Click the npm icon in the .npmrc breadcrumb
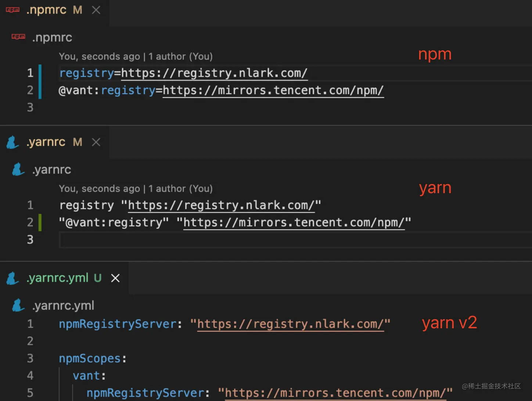The image size is (532, 401). (18, 36)
